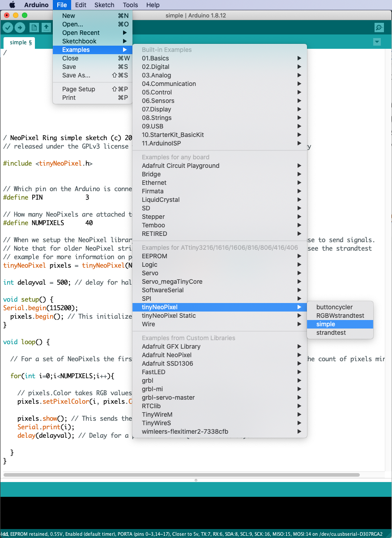Screen dimensions: 392x538
Task: Expand the 06.Sensors examples submenu
Action: (220, 101)
